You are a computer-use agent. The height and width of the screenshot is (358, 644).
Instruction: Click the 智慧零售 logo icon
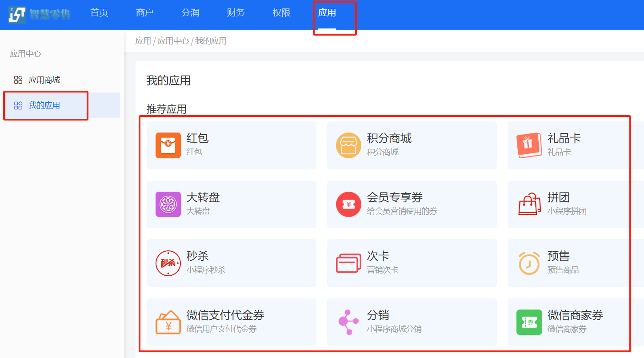point(17,15)
